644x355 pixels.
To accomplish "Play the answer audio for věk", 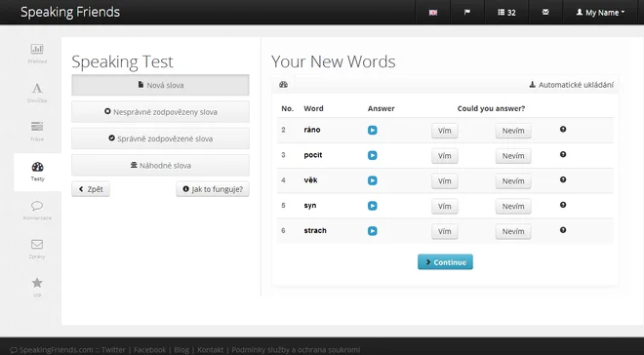I will [x=372, y=180].
